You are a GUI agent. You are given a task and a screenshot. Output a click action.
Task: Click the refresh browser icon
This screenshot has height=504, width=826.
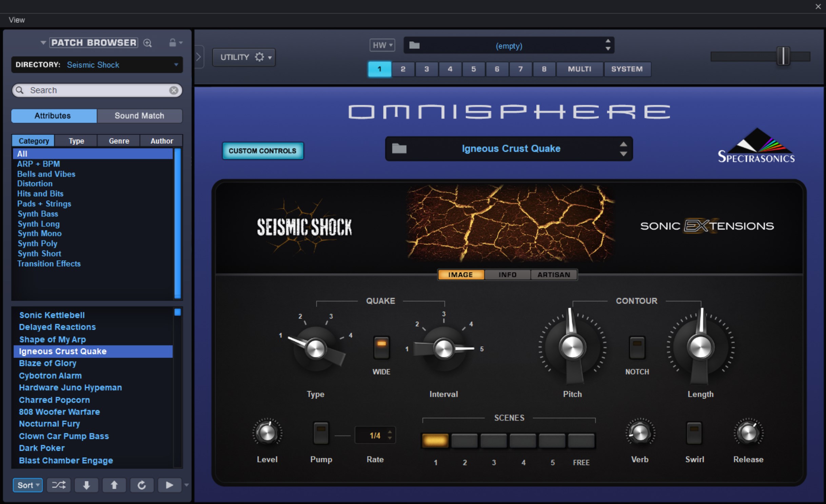[142, 485]
